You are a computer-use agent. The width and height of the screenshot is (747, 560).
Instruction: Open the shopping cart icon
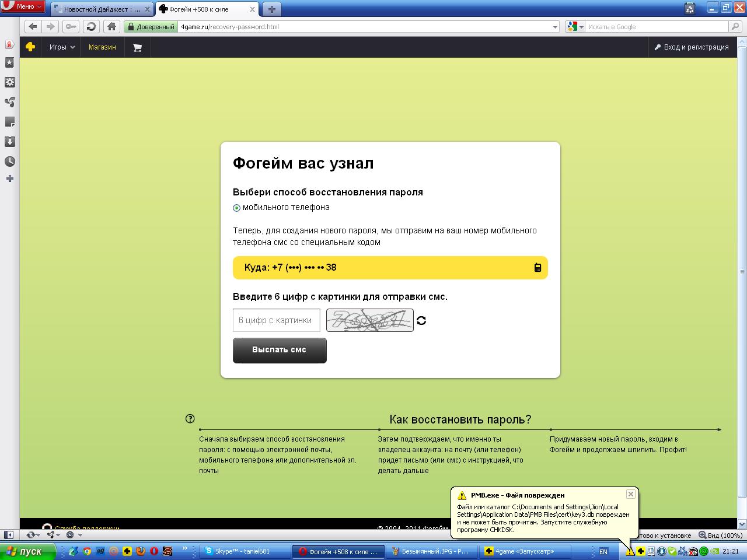tap(137, 47)
